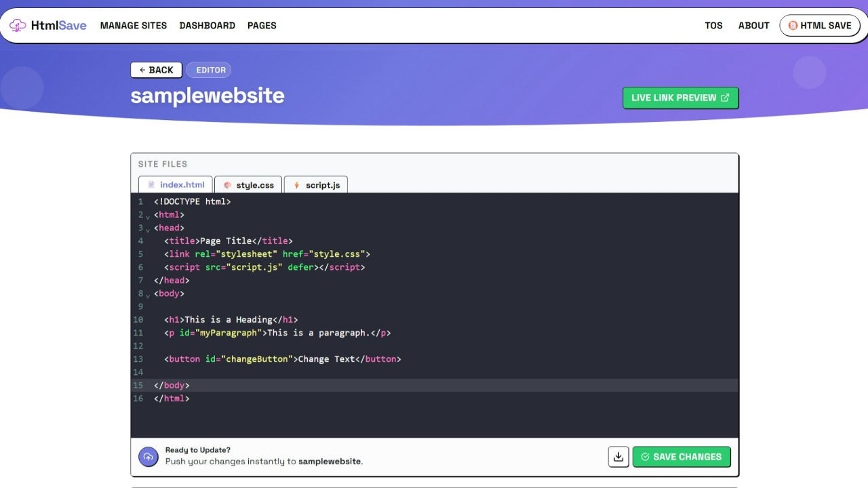Save changes to the site
This screenshot has width=868, height=488.
pyautogui.click(x=682, y=457)
